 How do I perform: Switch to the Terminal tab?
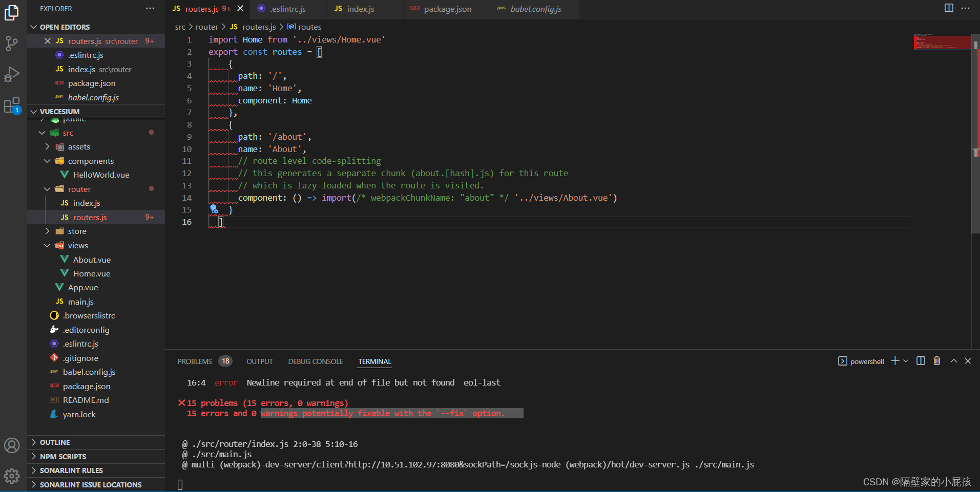click(374, 361)
